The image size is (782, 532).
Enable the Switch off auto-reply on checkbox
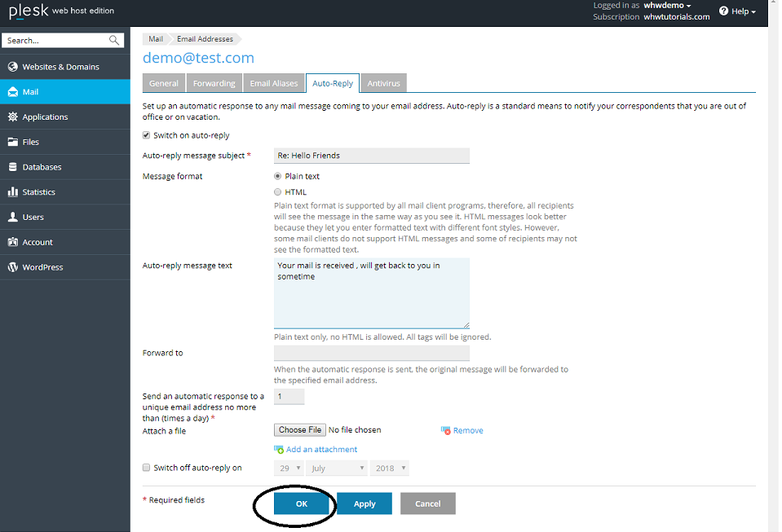click(x=147, y=468)
